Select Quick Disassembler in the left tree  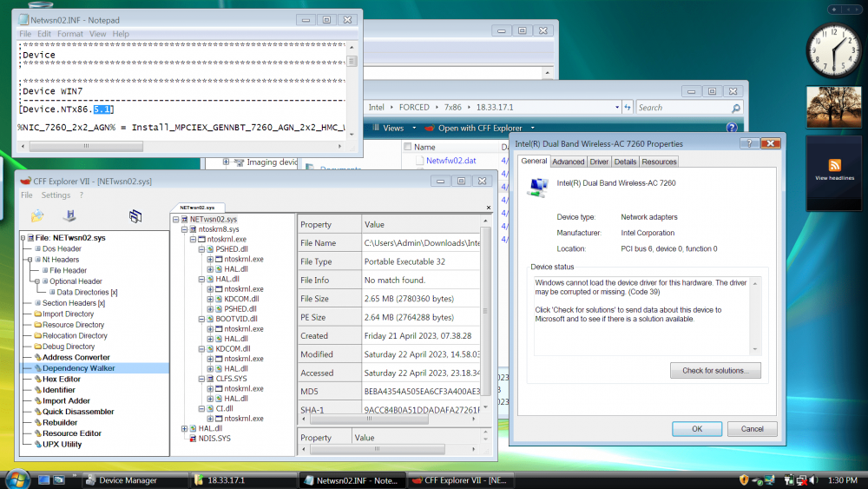pyautogui.click(x=78, y=412)
